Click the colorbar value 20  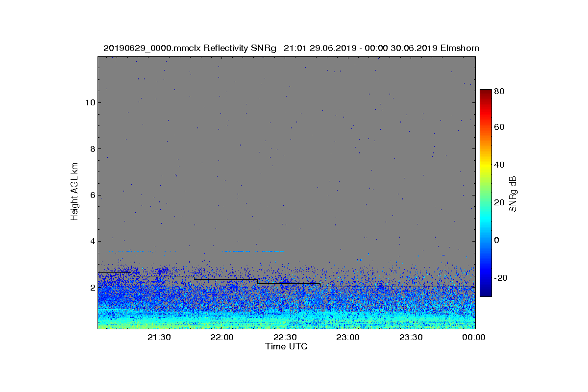point(499,202)
